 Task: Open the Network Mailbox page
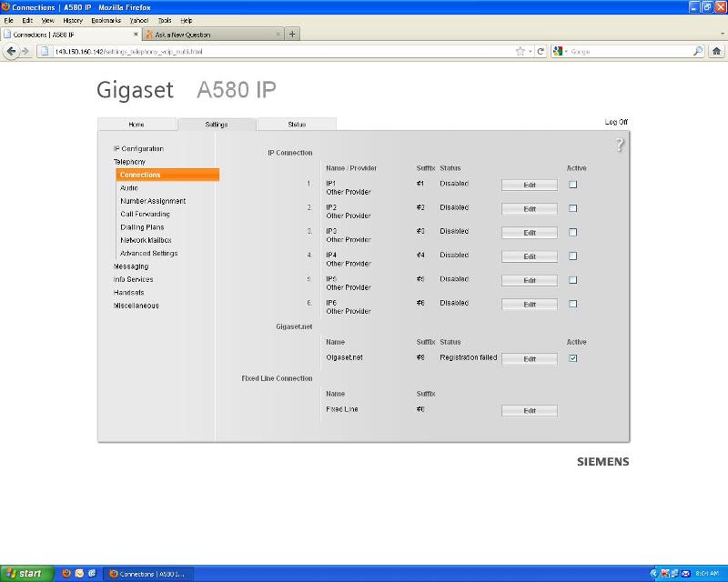click(x=146, y=240)
